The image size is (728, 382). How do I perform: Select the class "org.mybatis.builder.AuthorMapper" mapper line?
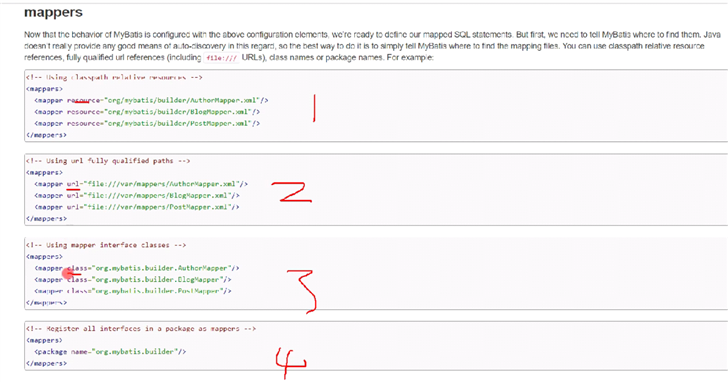[x=137, y=268]
